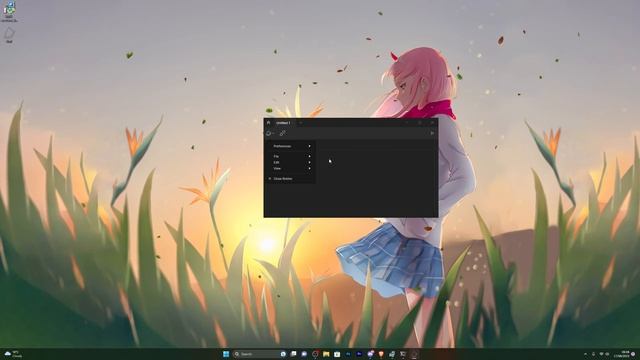The height and width of the screenshot is (360, 640).
Task: Open the Task View taskbar icon
Action: [293, 354]
